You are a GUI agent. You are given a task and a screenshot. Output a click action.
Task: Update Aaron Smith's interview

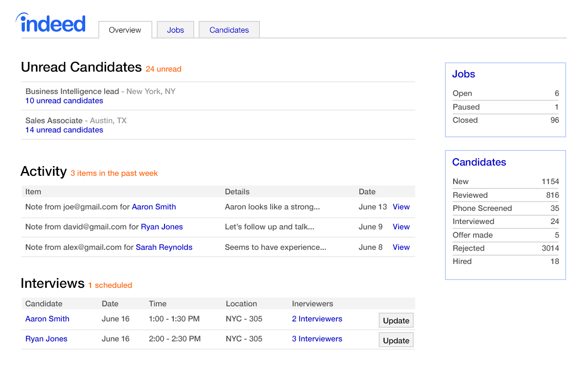tap(396, 320)
